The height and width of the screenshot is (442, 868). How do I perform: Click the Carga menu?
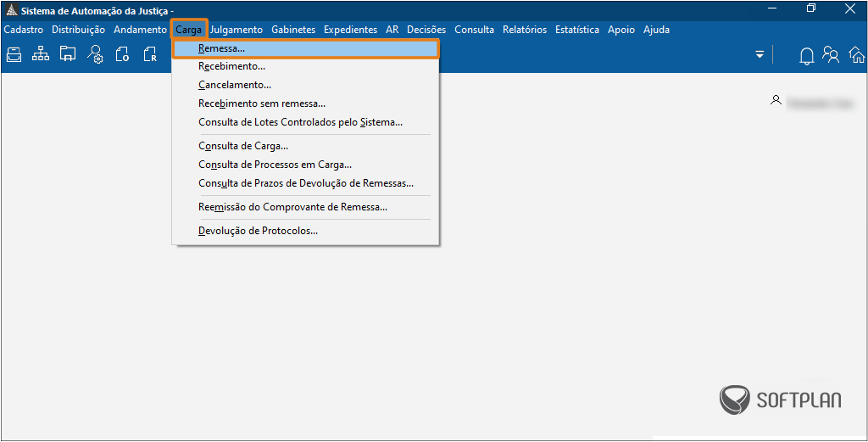(189, 30)
